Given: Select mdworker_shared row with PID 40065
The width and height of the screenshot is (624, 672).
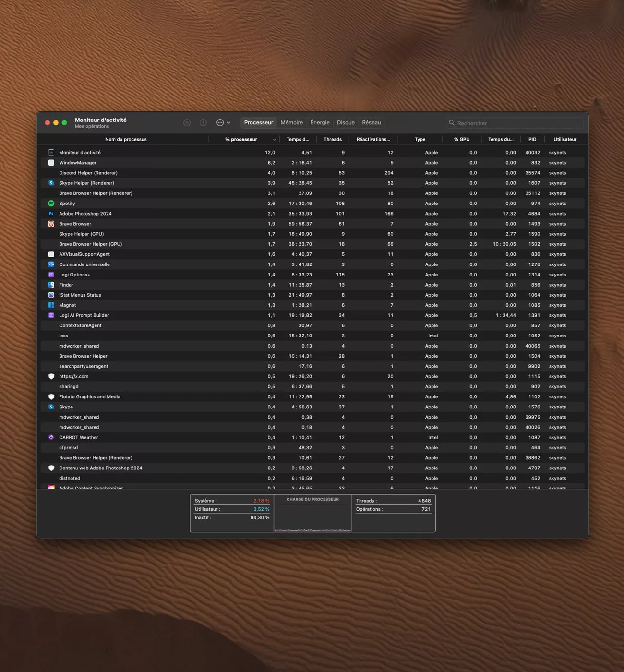Looking at the screenshot, I should (312, 346).
